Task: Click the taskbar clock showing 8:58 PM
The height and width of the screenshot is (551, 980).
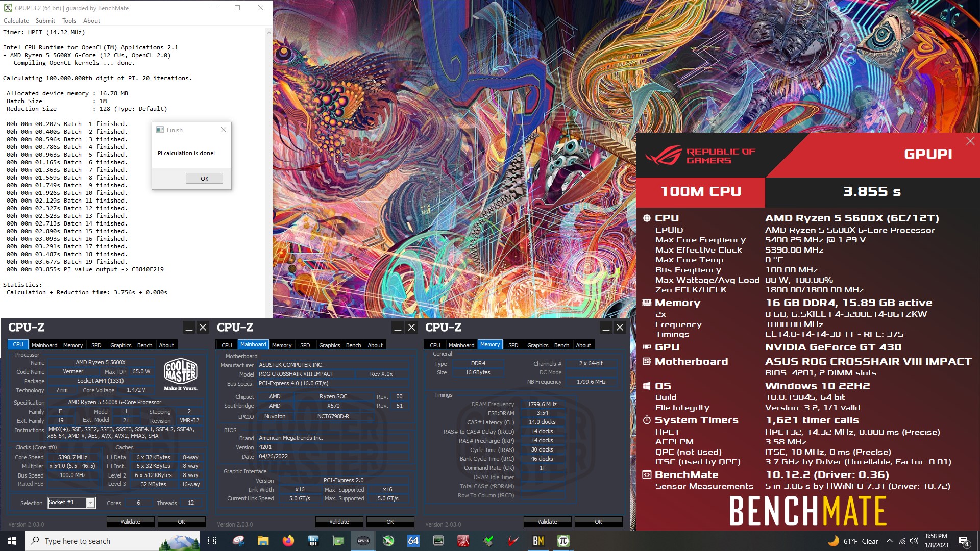Action: pos(936,541)
